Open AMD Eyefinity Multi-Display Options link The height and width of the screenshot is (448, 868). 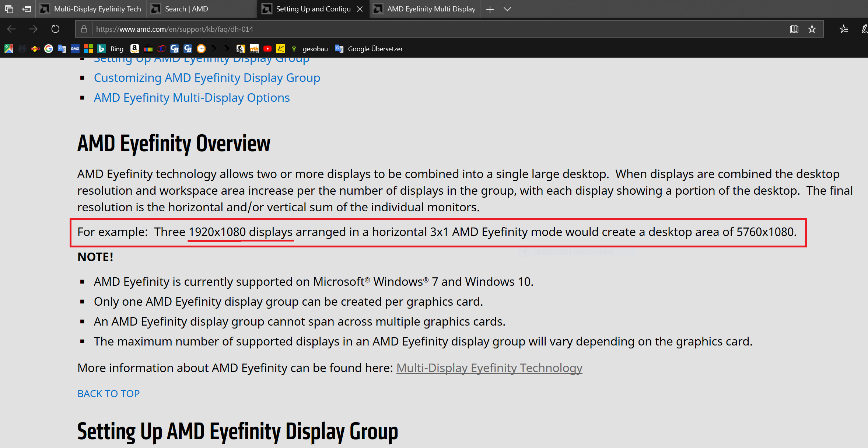point(192,98)
